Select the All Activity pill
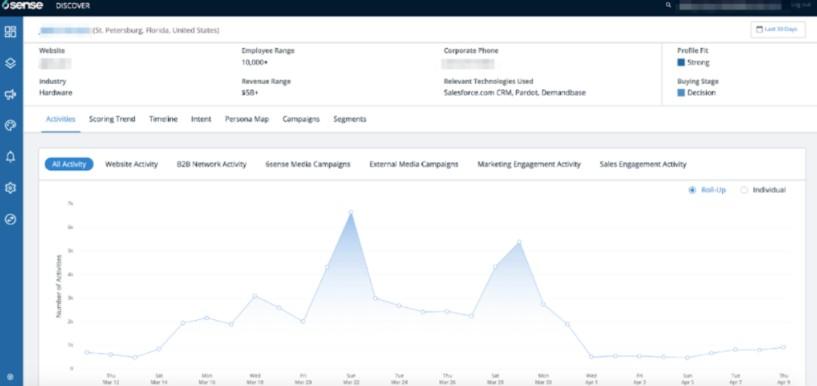This screenshot has height=386, width=817. coord(69,164)
